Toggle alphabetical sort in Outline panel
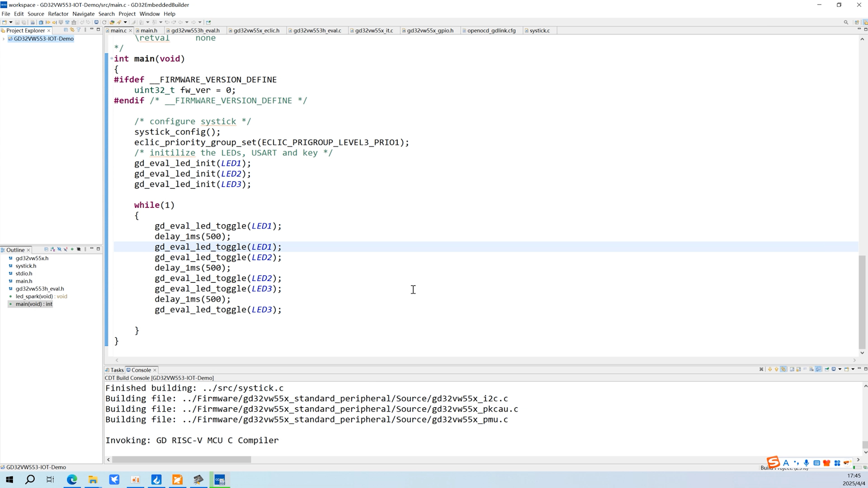Image resolution: width=868 pixels, height=488 pixels. click(53, 250)
